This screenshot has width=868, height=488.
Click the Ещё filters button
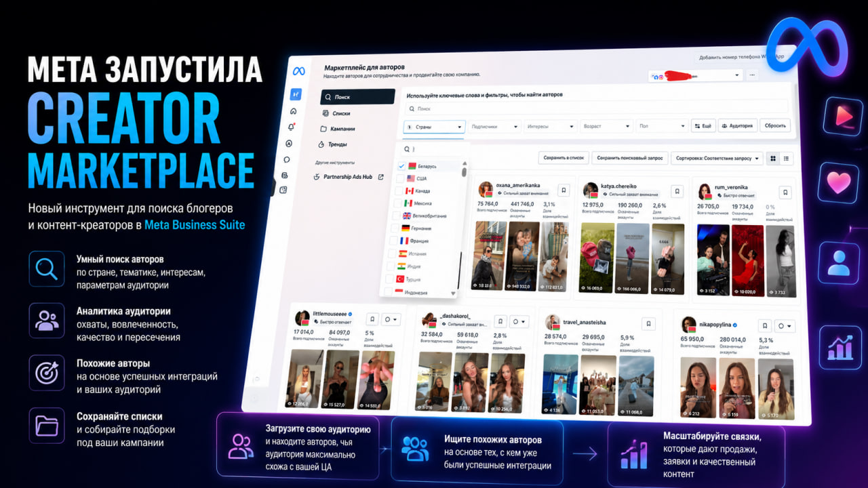click(703, 126)
